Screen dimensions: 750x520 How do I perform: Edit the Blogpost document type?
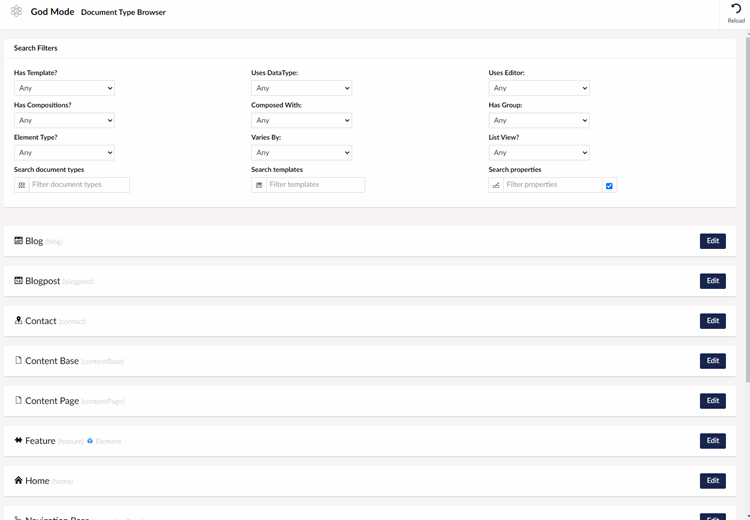pyautogui.click(x=713, y=281)
